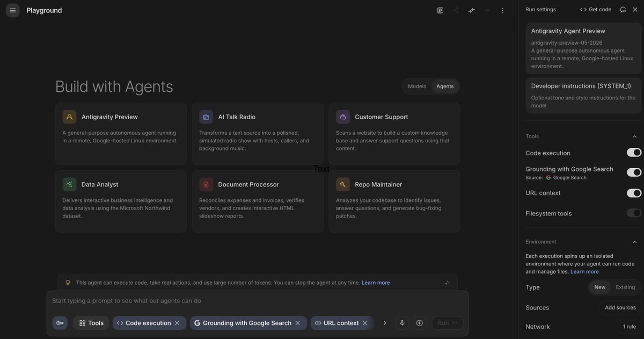Click the Code execution chip label

(x=148, y=323)
